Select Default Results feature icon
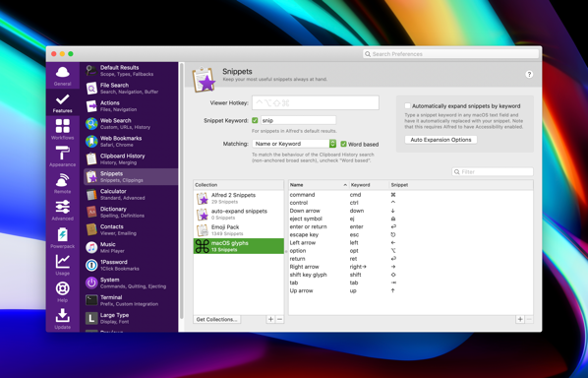This screenshot has height=378, width=588. point(91,71)
